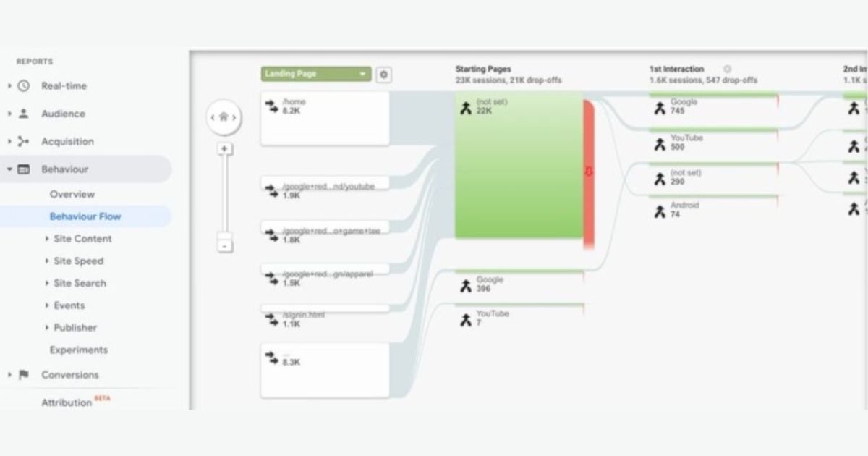
Task: Open the gear settings next to Landing Page
Action: click(383, 75)
